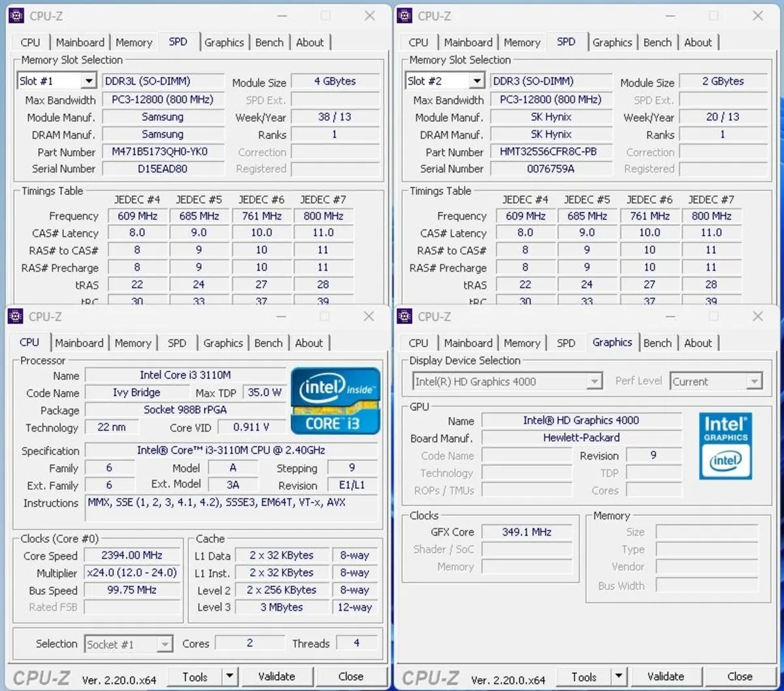The image size is (784, 691).
Task: Click the 2394.00 MHz core speed value
Action: click(x=132, y=555)
